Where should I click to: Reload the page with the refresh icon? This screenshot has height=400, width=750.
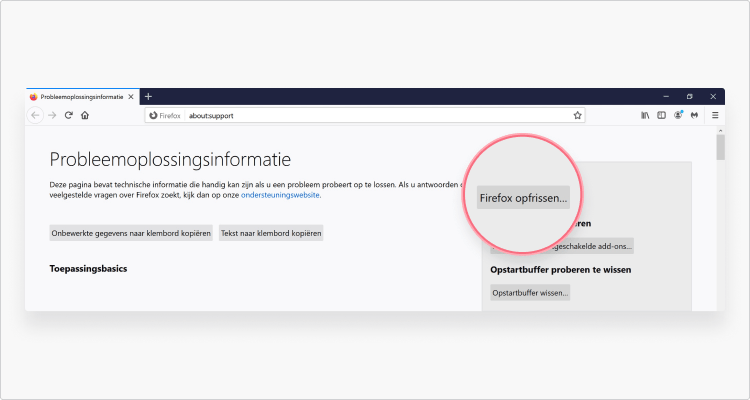(x=68, y=115)
